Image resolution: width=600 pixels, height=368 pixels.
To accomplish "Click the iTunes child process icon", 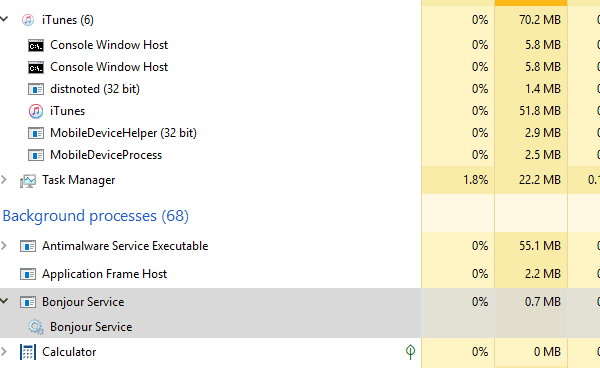I will [x=36, y=111].
